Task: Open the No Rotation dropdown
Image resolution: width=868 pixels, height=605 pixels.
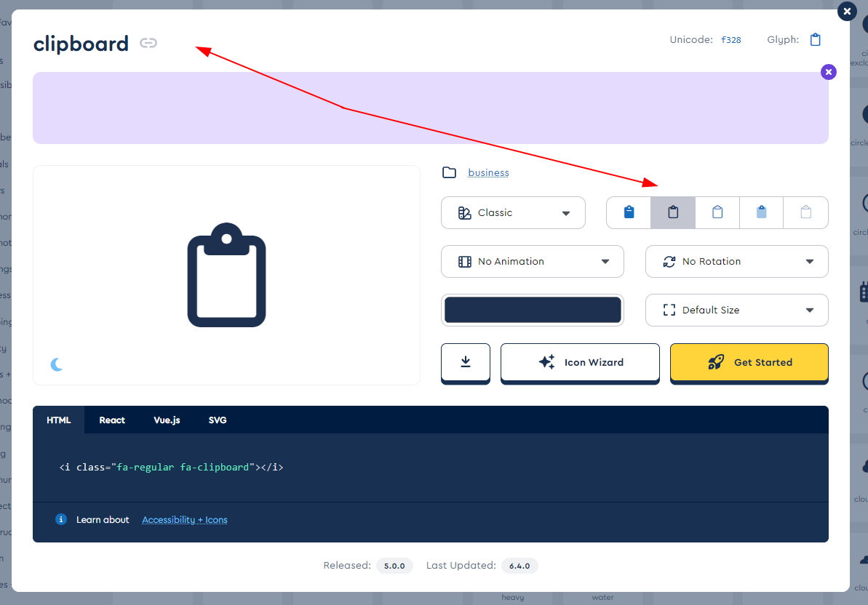Action: (737, 262)
